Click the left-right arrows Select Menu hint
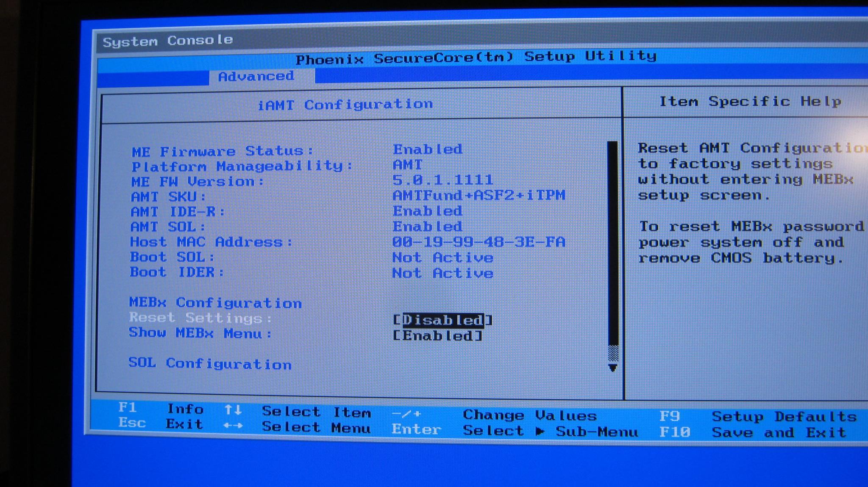The height and width of the screenshot is (487, 868). tap(298, 427)
